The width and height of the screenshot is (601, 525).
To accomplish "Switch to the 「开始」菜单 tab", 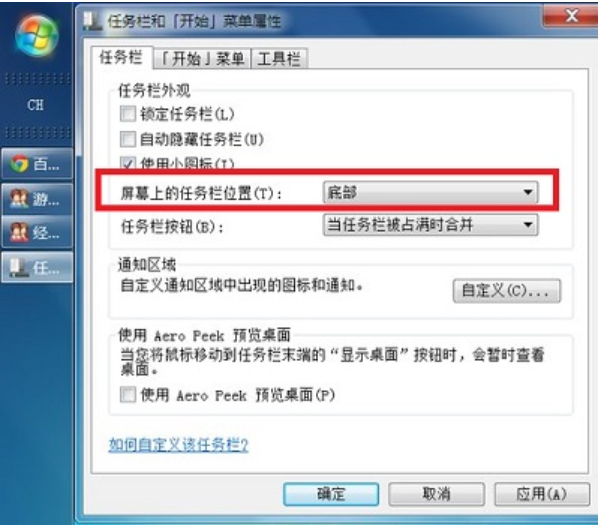I will pyautogui.click(x=202, y=59).
